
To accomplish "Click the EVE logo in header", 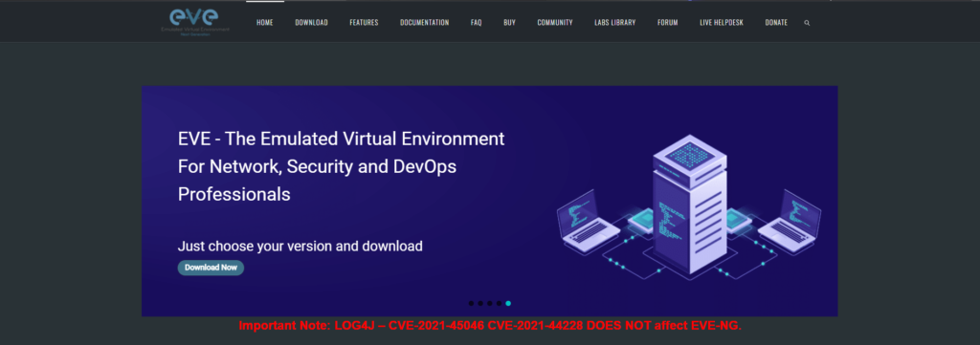I will pyautogui.click(x=195, y=22).
